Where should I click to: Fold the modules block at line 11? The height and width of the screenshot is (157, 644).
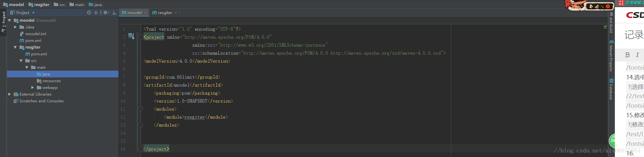pos(141,109)
